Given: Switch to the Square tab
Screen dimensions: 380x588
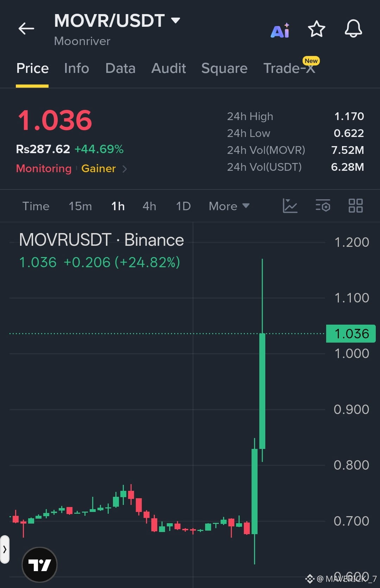Looking at the screenshot, I should click(224, 68).
